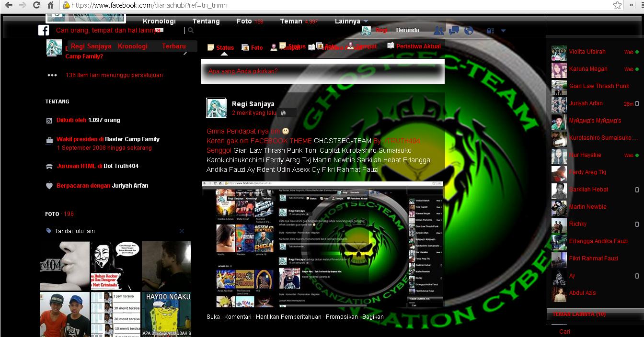Click school icon next to Jurusan HTML
The height and width of the screenshot is (337, 644).
pos(49,167)
